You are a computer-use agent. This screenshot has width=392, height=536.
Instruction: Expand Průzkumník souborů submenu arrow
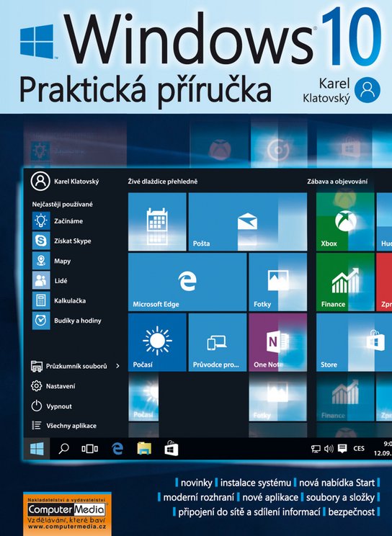[x=117, y=366]
